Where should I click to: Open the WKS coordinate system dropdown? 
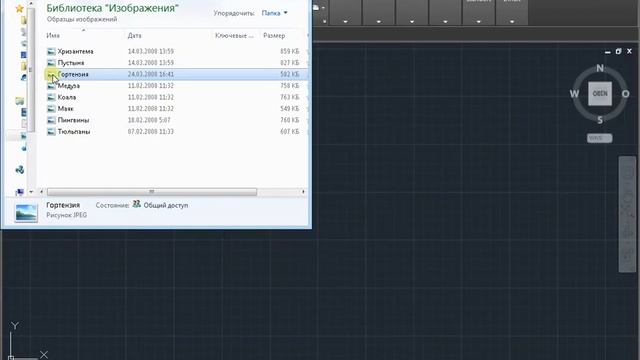click(x=600, y=138)
